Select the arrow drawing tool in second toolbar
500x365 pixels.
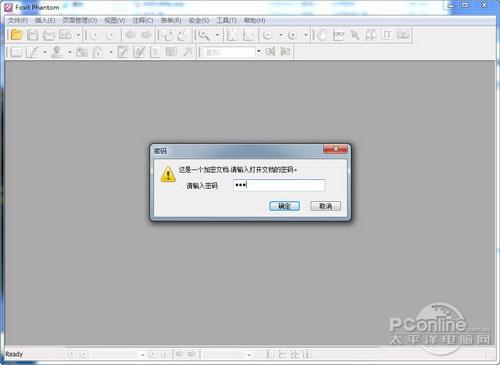pos(188,52)
